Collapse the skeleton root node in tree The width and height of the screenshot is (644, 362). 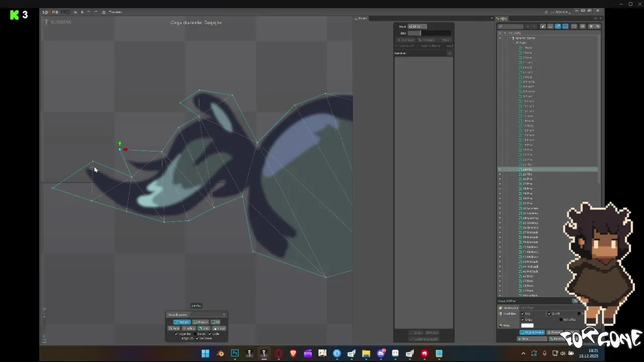coord(510,38)
